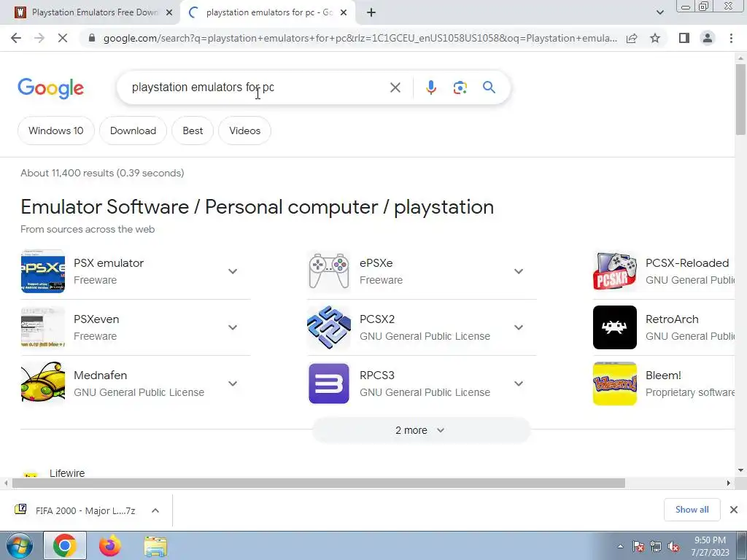Open the browser side panel icon
The width and height of the screenshot is (747, 560).
(684, 38)
